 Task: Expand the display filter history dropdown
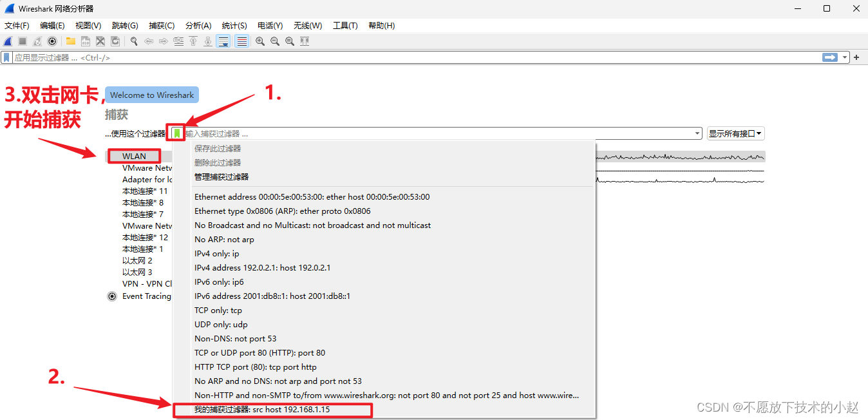coord(845,57)
